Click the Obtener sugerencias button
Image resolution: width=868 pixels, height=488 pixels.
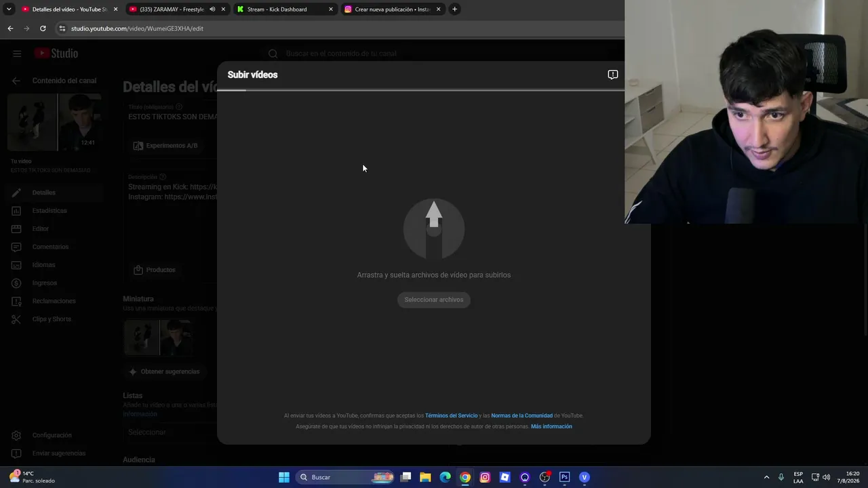pos(163,371)
